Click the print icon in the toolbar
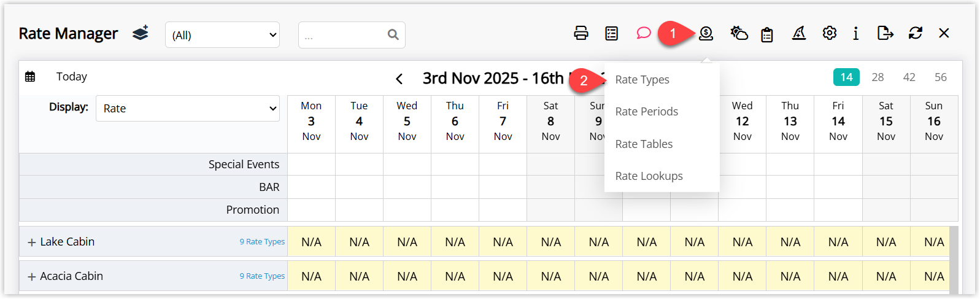Screen dimensions: 980x299 point(581,33)
